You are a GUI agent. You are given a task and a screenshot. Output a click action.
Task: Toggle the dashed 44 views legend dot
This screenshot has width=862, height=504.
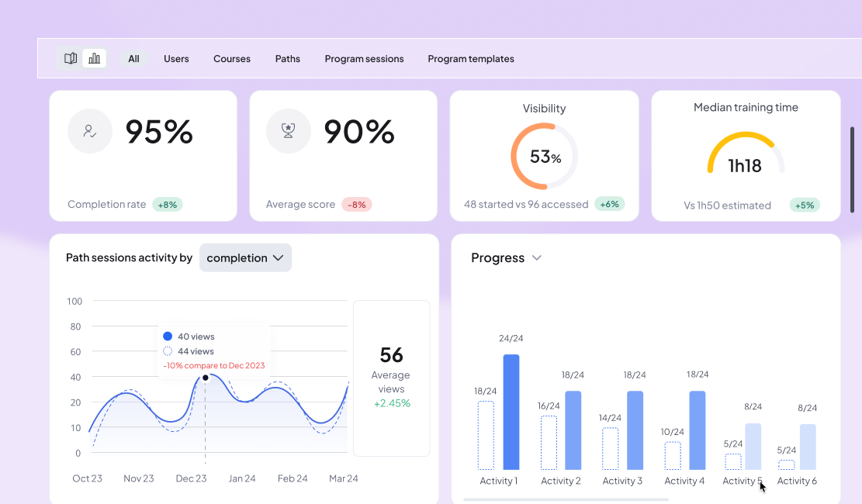coord(169,351)
